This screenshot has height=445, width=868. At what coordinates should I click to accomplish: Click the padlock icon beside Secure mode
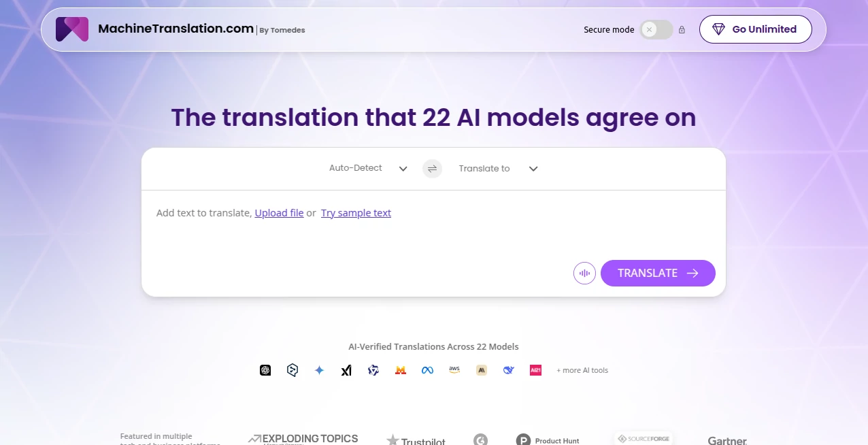pyautogui.click(x=682, y=30)
